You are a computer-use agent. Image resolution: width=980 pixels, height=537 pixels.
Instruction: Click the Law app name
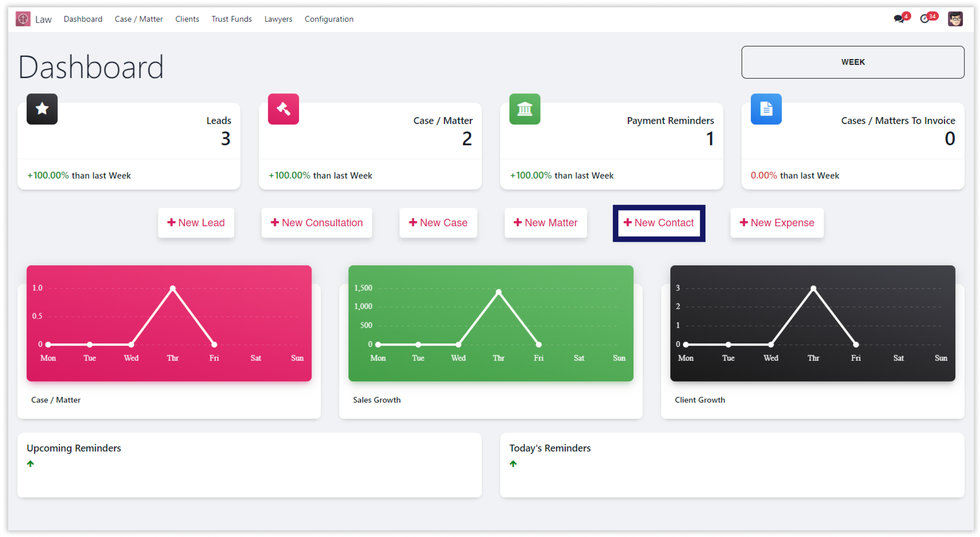click(43, 19)
